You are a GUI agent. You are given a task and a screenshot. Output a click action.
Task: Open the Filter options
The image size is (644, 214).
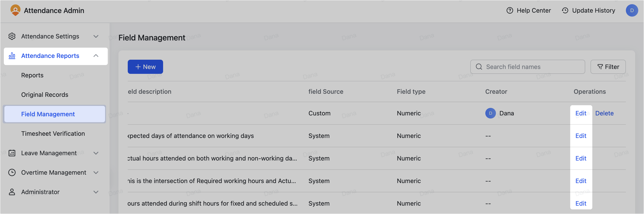[608, 67]
